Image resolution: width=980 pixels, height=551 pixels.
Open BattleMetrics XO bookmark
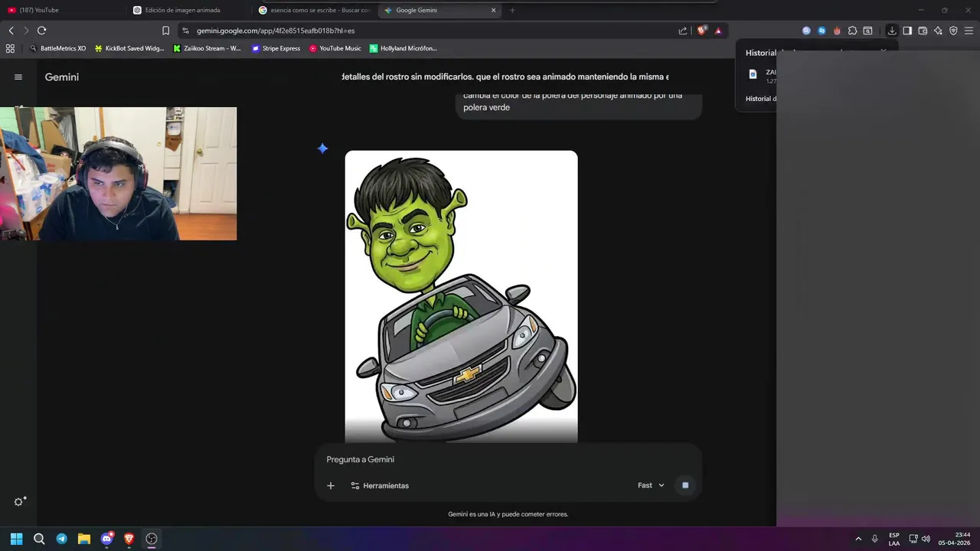[57, 48]
